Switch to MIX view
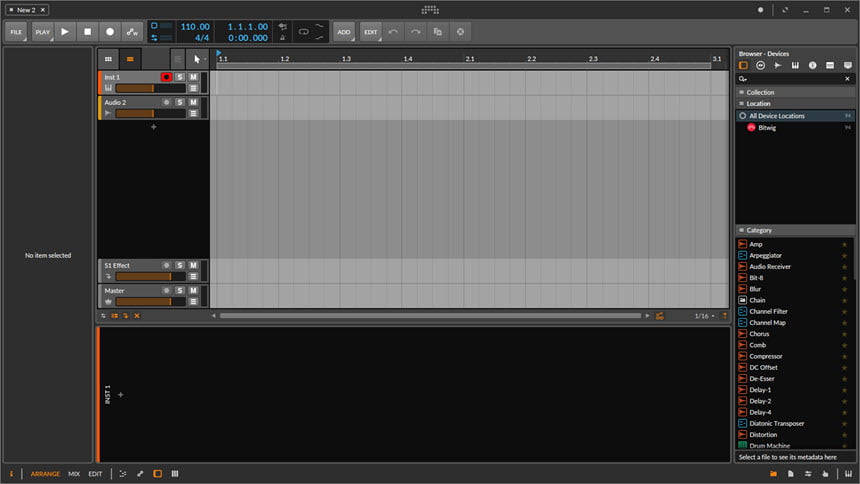Image resolution: width=860 pixels, height=484 pixels. 74,474
